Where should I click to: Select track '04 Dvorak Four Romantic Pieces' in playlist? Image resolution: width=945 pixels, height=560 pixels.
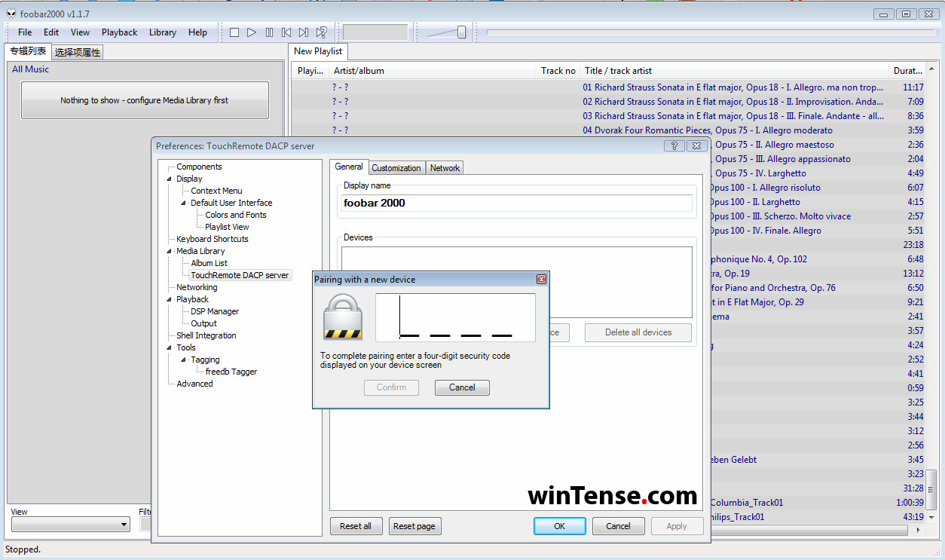pos(607,130)
